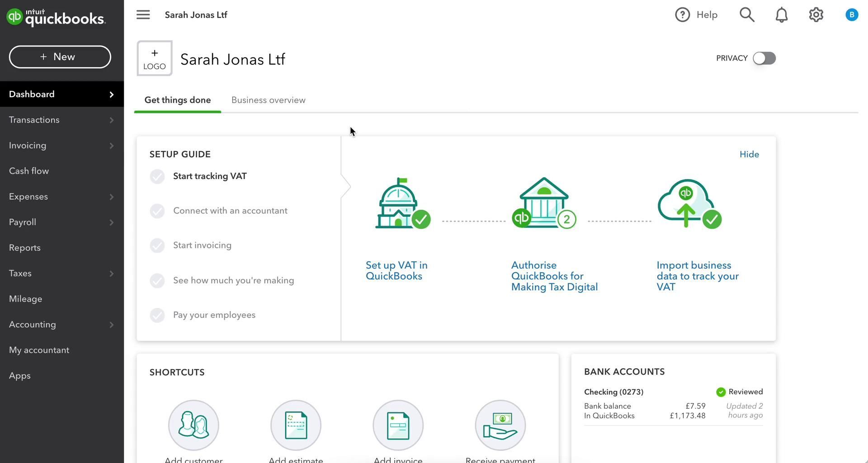Click the Add estimate shortcut icon
The width and height of the screenshot is (868, 463).
point(296,425)
